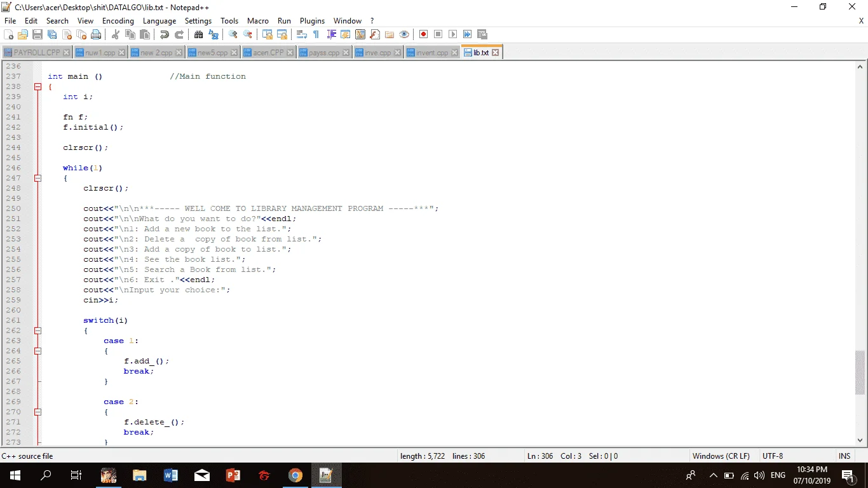This screenshot has height=488, width=868.
Task: Toggle the Document Map panel
Action: pyautogui.click(x=360, y=34)
